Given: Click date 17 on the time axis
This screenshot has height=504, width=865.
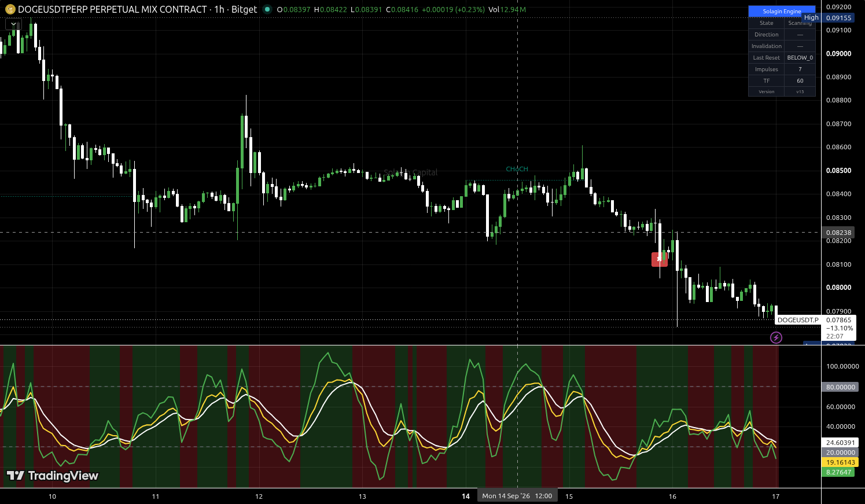Looking at the screenshot, I should pyautogui.click(x=776, y=496).
